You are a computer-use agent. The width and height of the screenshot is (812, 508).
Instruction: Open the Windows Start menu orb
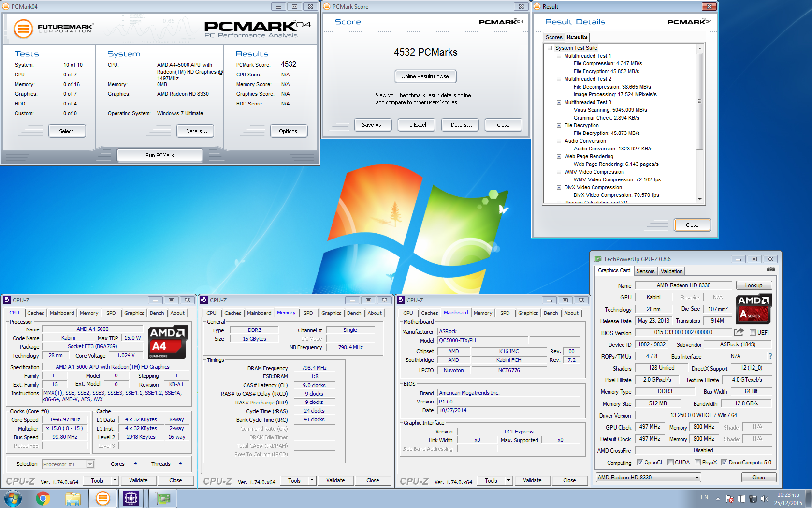tap(13, 498)
